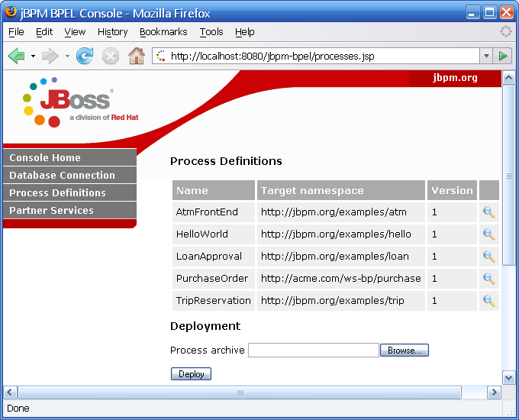
Task: Click the horizontal scrollbar left arrow
Action: click(10, 393)
